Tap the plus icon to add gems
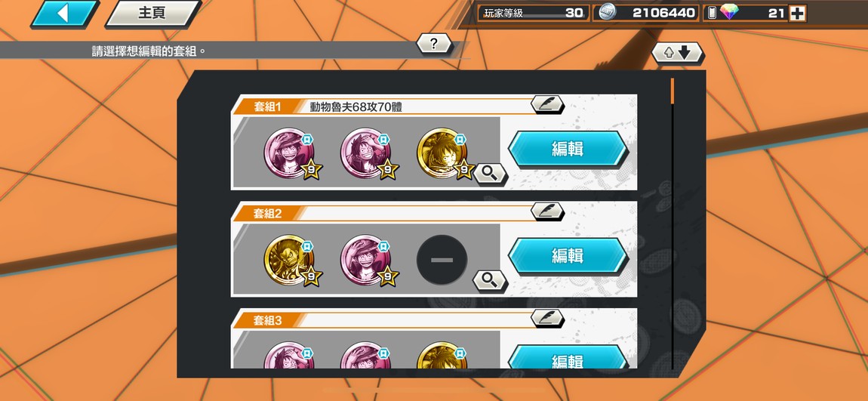 coord(797,13)
